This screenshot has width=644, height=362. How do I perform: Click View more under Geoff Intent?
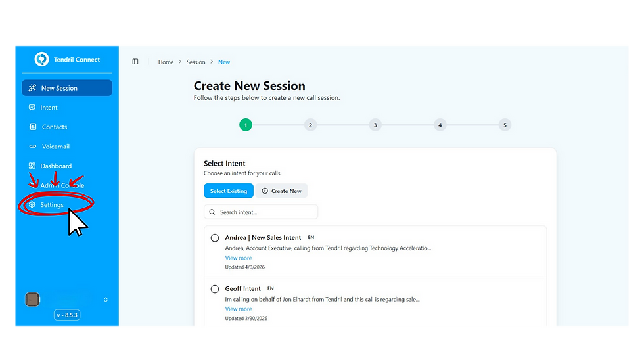[238, 309]
